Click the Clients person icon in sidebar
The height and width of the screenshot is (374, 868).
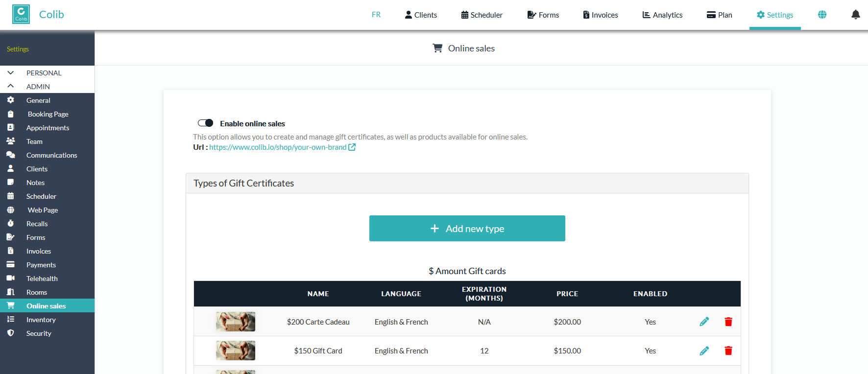[10, 168]
